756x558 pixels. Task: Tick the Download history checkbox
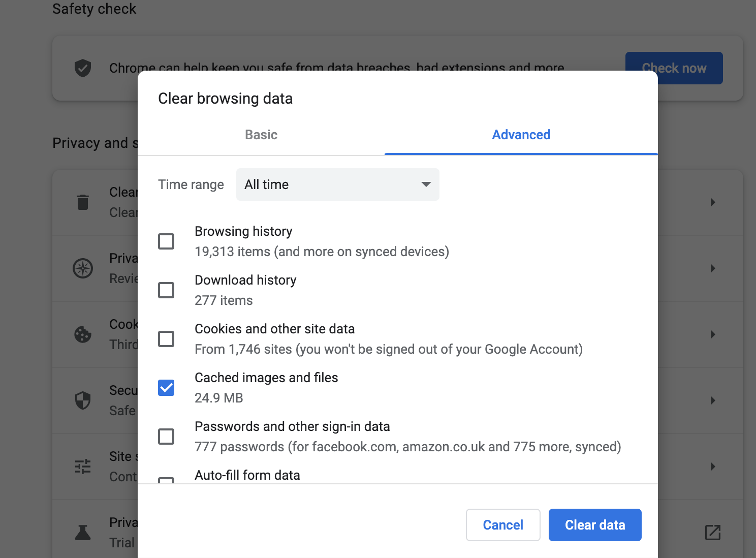click(x=166, y=290)
